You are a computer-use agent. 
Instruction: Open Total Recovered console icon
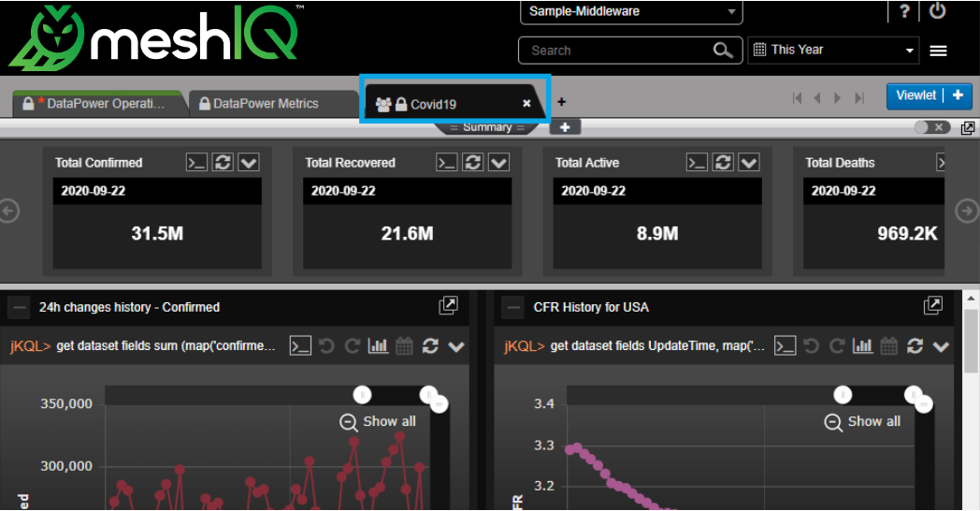point(447,163)
